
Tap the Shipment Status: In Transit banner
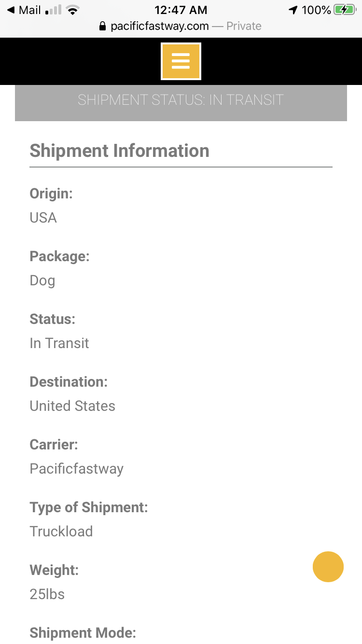point(181,100)
